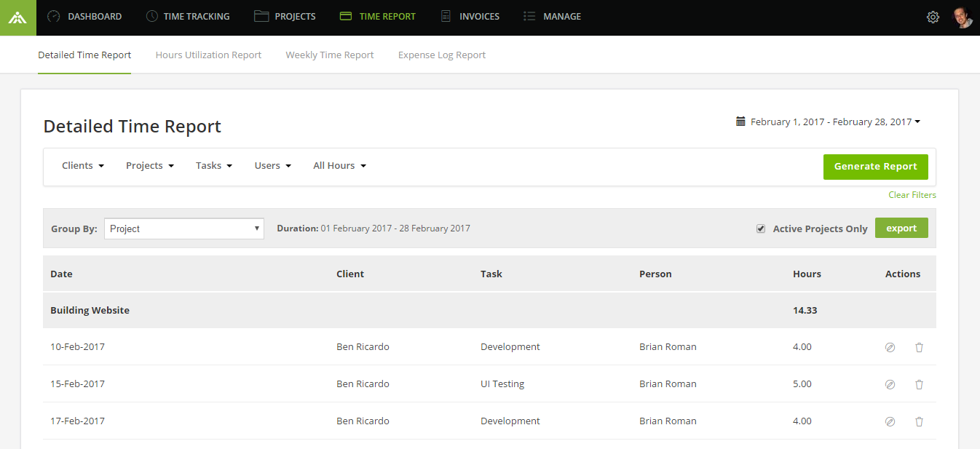
Task: Click the Building Website group row
Action: coord(489,310)
